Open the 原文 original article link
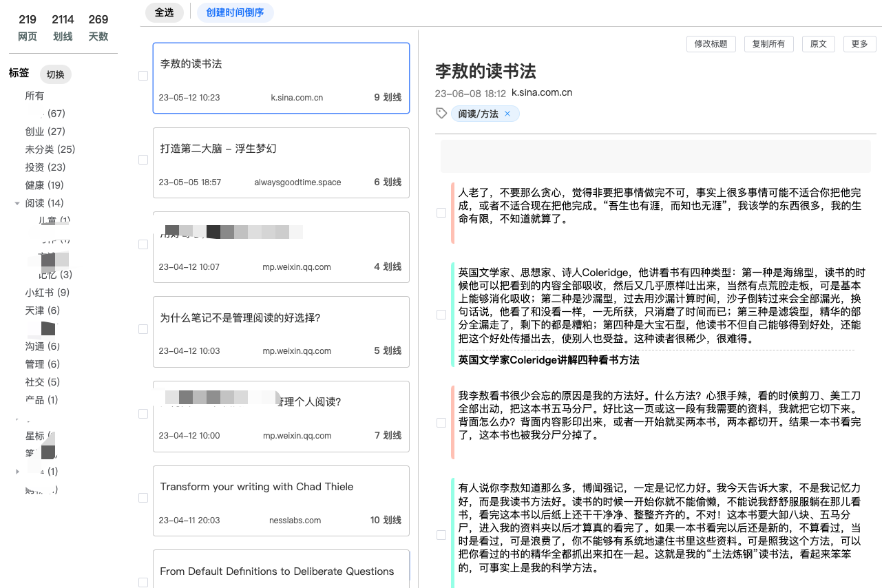The height and width of the screenshot is (588, 882). click(818, 44)
